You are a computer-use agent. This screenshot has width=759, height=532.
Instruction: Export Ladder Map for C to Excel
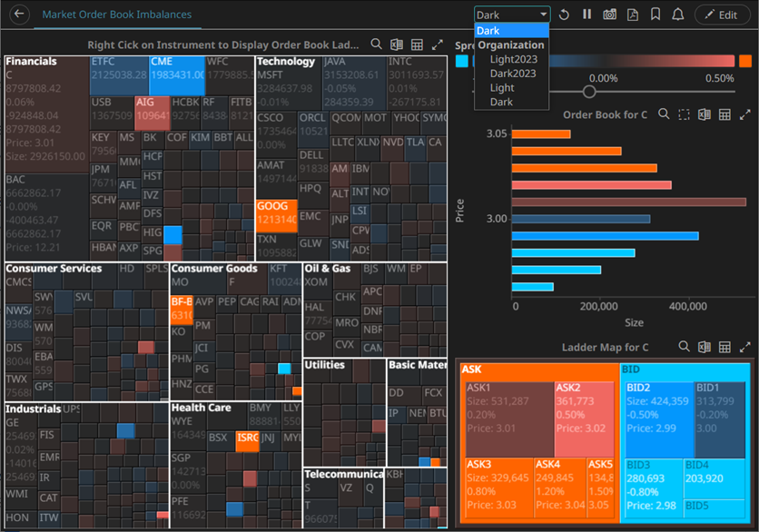pos(705,347)
